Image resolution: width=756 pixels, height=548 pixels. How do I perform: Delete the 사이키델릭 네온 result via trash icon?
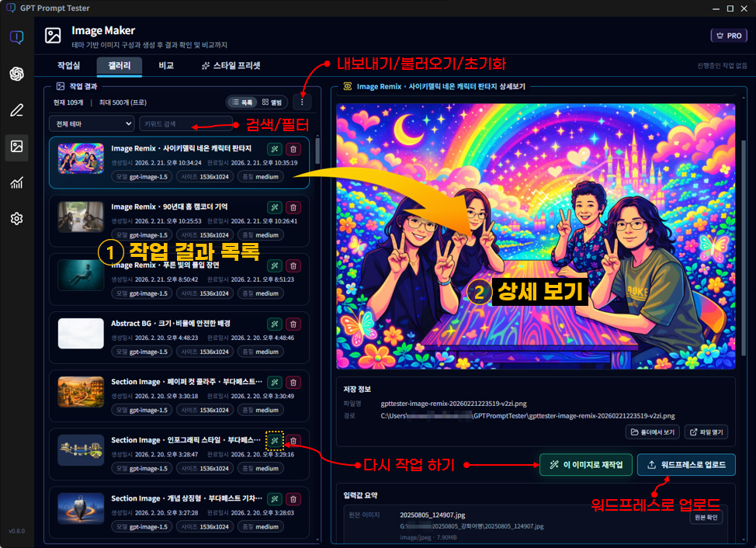[x=293, y=150]
